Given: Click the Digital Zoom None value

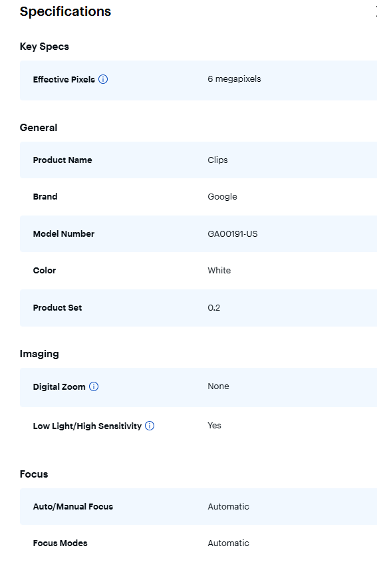Looking at the screenshot, I should click(x=219, y=386).
